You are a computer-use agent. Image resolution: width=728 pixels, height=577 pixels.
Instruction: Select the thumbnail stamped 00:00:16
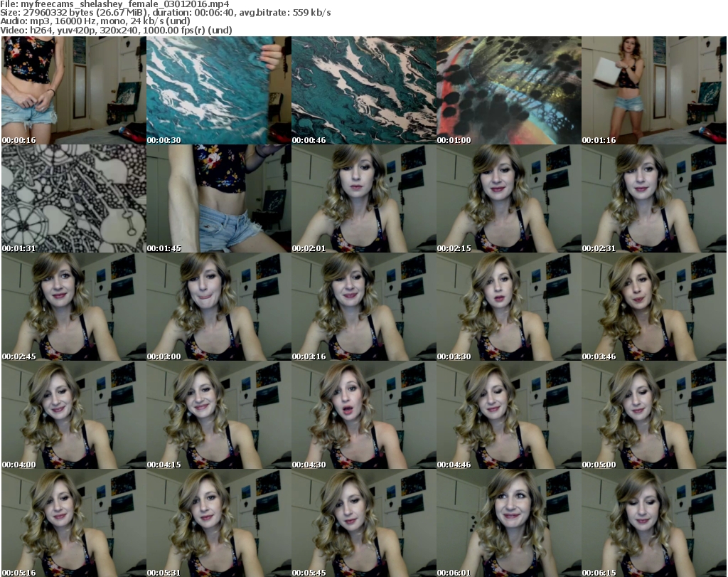click(74, 90)
